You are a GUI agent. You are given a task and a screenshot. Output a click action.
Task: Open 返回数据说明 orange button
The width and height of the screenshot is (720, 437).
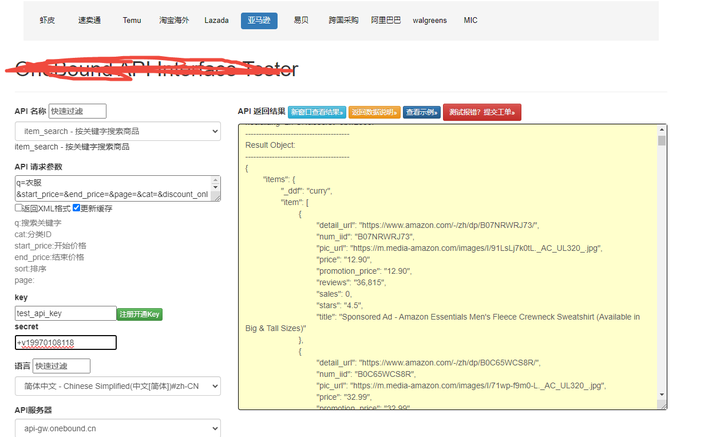point(374,112)
